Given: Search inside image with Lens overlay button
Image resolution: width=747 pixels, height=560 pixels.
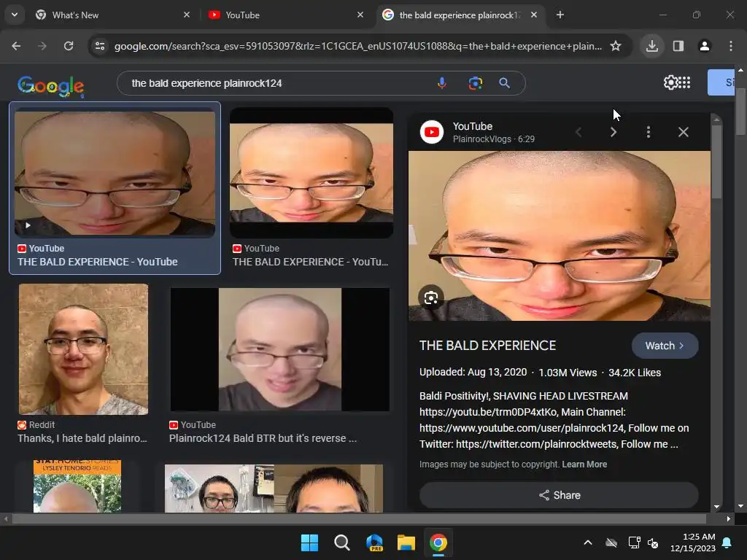Looking at the screenshot, I should 431,298.
